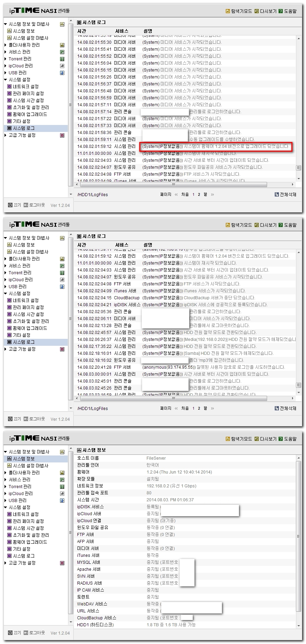Open 펌웨어 업그레이드 in sidebar beside the 01:55:30 log list
The height and width of the screenshot is (644, 306).
click(x=30, y=114)
